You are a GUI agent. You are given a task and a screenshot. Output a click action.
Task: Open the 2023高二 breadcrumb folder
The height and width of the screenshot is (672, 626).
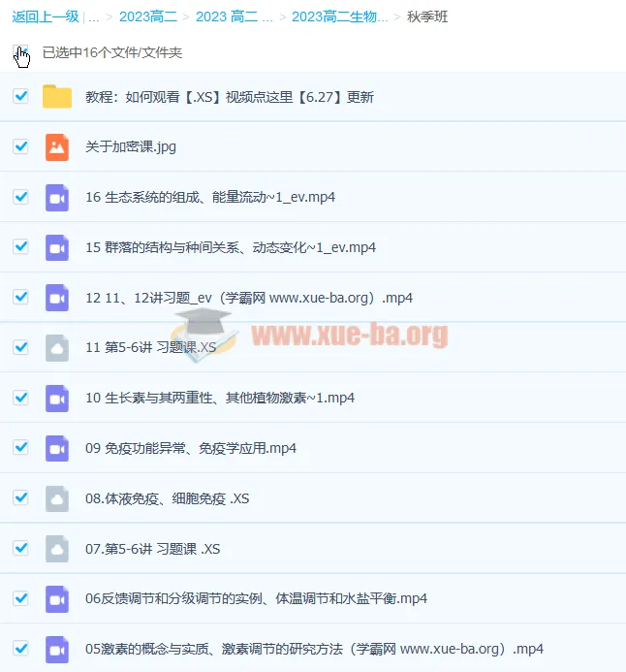148,16
